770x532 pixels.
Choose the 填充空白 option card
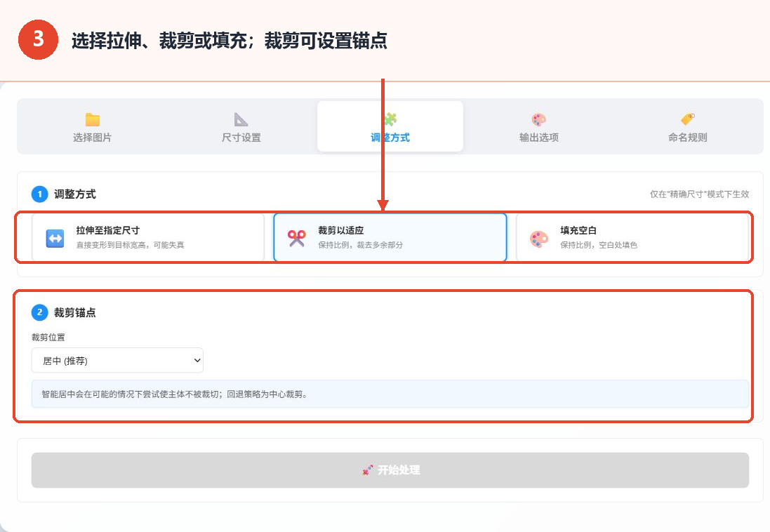(632, 237)
